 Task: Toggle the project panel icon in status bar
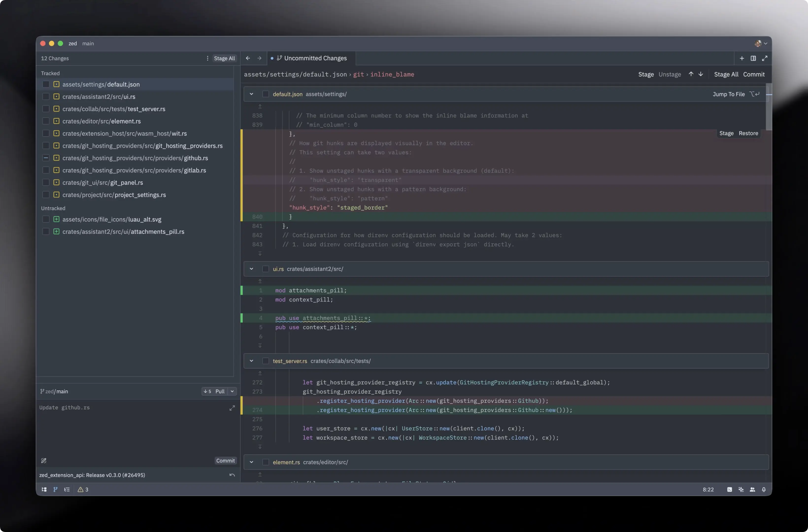44,489
